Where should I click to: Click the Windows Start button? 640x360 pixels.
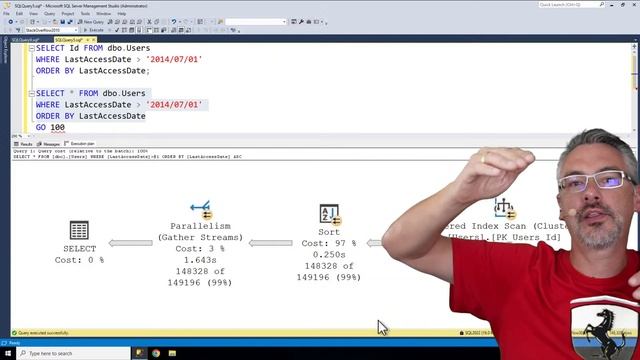tap(8, 353)
